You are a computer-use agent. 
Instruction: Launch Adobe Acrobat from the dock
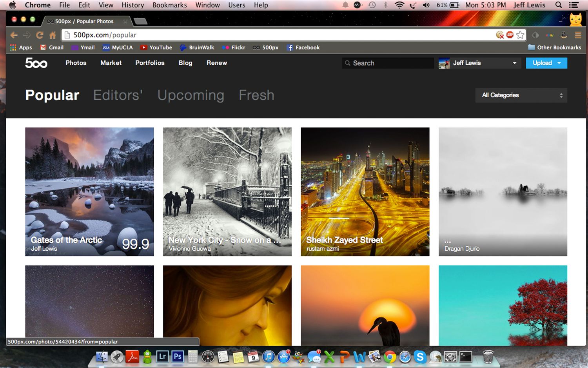tap(132, 356)
